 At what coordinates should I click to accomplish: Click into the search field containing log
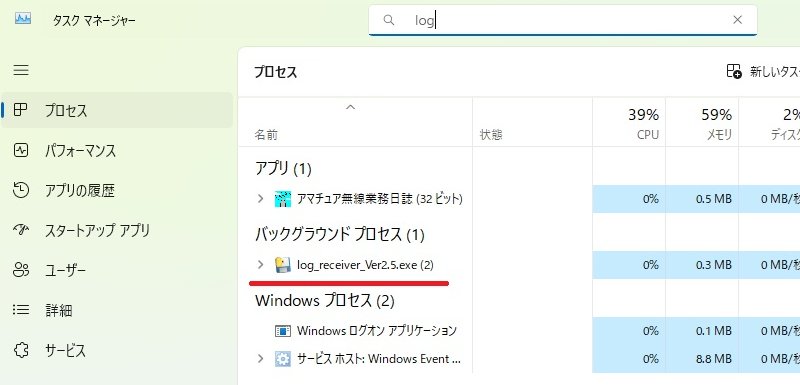click(x=563, y=20)
